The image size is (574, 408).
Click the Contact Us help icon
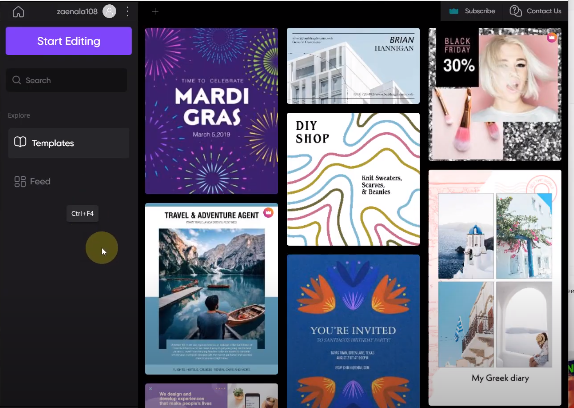point(515,11)
